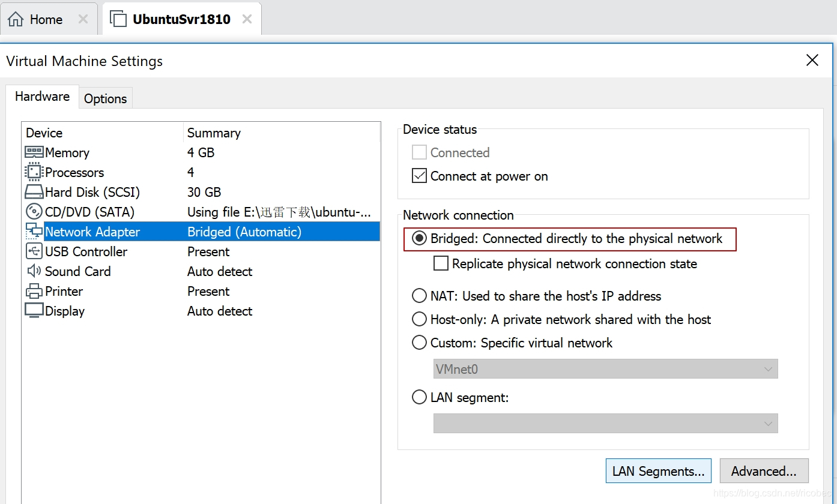Image resolution: width=837 pixels, height=504 pixels.
Task: Click the Printer icon
Action: (34, 291)
